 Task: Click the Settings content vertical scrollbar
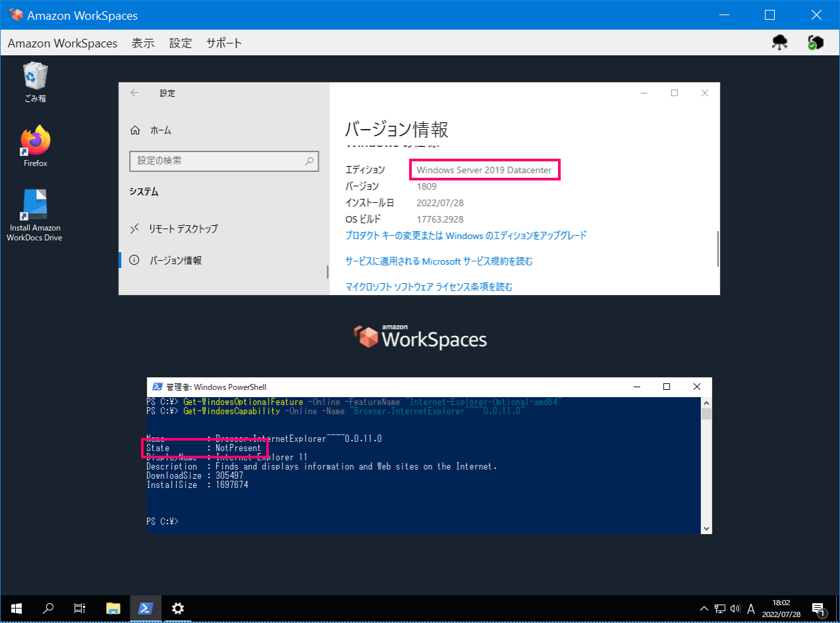(717, 249)
